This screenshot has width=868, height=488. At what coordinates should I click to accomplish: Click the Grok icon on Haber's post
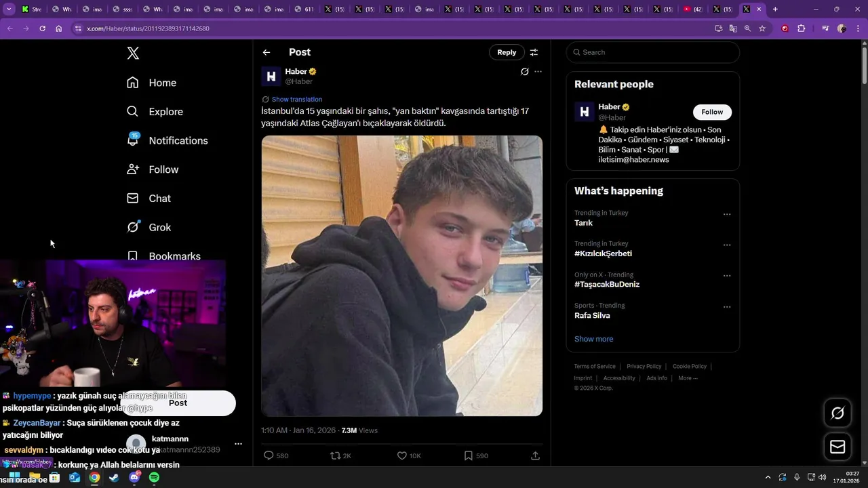coord(524,72)
